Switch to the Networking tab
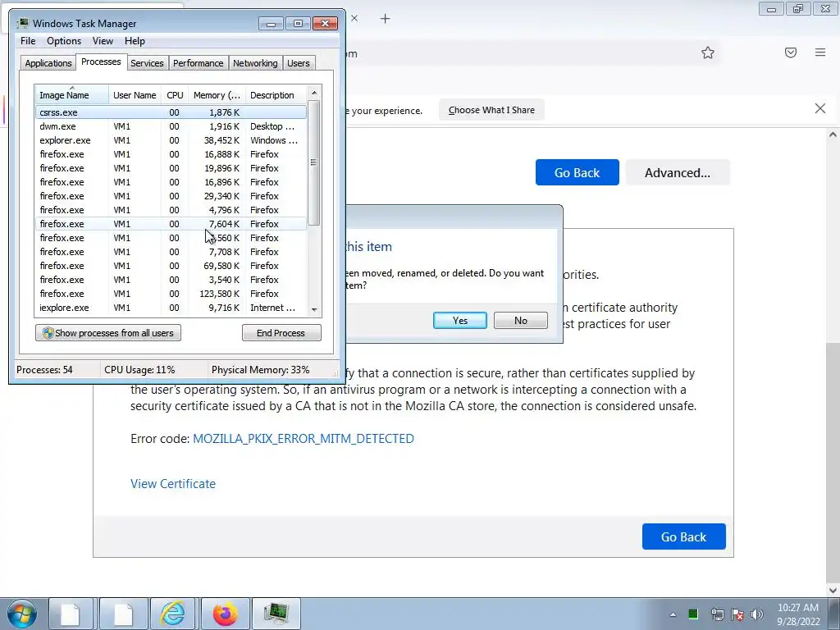Image resolution: width=840 pixels, height=630 pixels. coord(255,63)
